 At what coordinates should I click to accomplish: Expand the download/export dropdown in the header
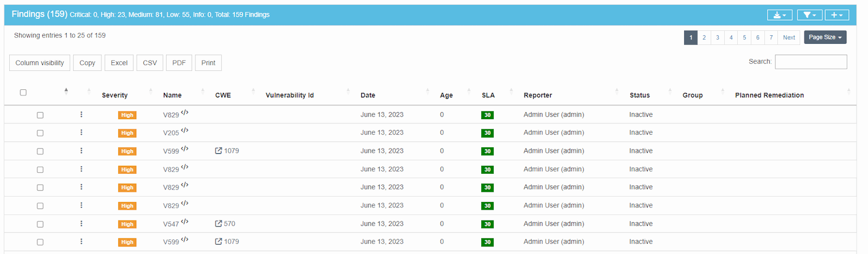pyautogui.click(x=780, y=15)
